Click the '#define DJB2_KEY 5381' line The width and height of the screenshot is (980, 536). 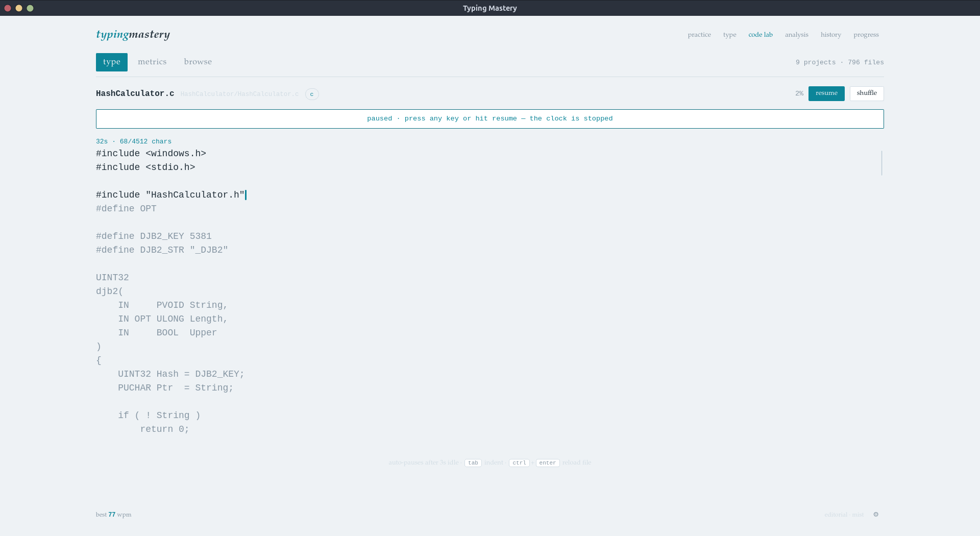[154, 236]
